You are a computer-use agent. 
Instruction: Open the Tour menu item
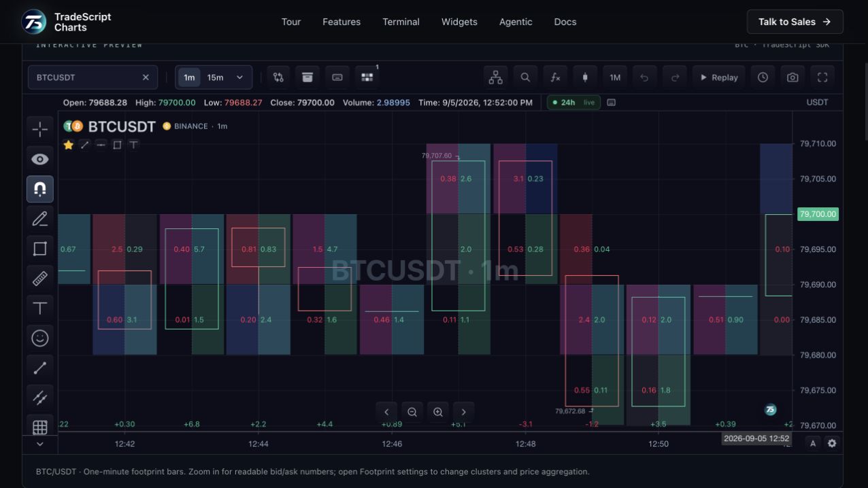coord(291,22)
